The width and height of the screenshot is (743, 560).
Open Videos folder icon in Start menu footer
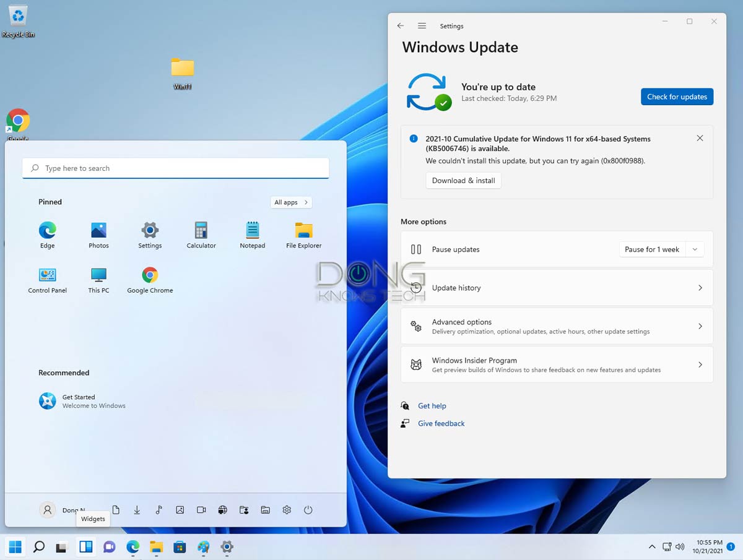coord(201,510)
